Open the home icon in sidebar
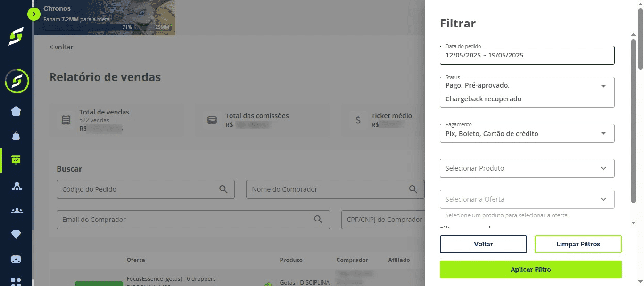 16,112
